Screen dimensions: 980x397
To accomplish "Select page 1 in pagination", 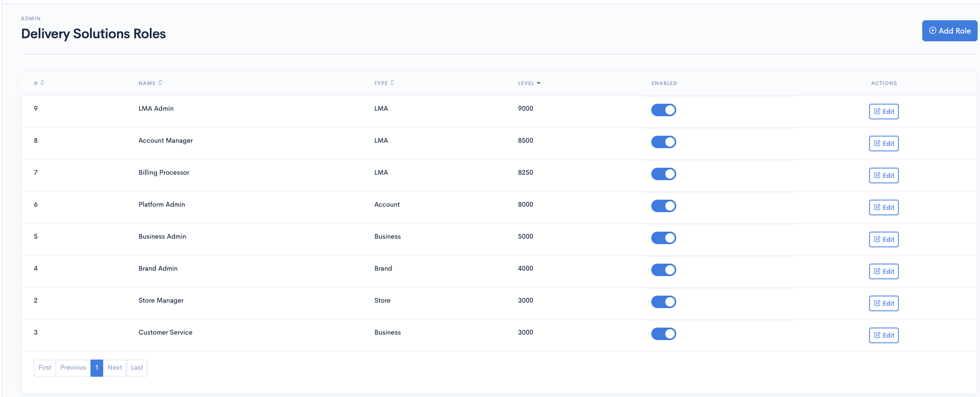I will point(97,368).
